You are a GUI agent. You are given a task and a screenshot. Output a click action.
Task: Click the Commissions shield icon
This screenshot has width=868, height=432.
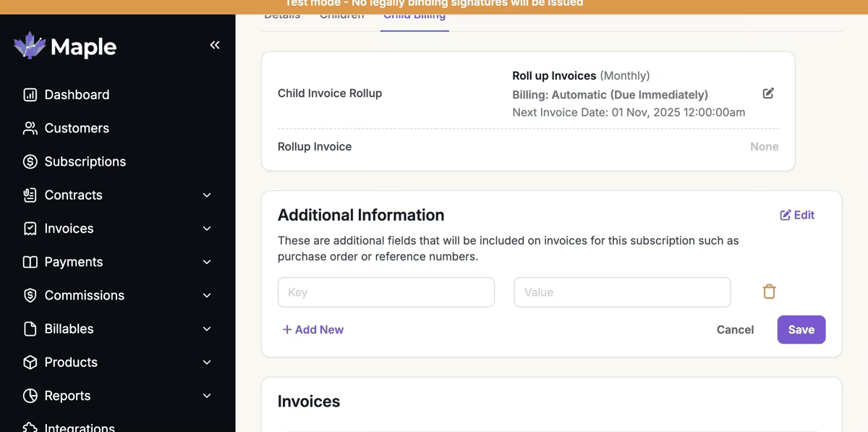click(x=30, y=295)
